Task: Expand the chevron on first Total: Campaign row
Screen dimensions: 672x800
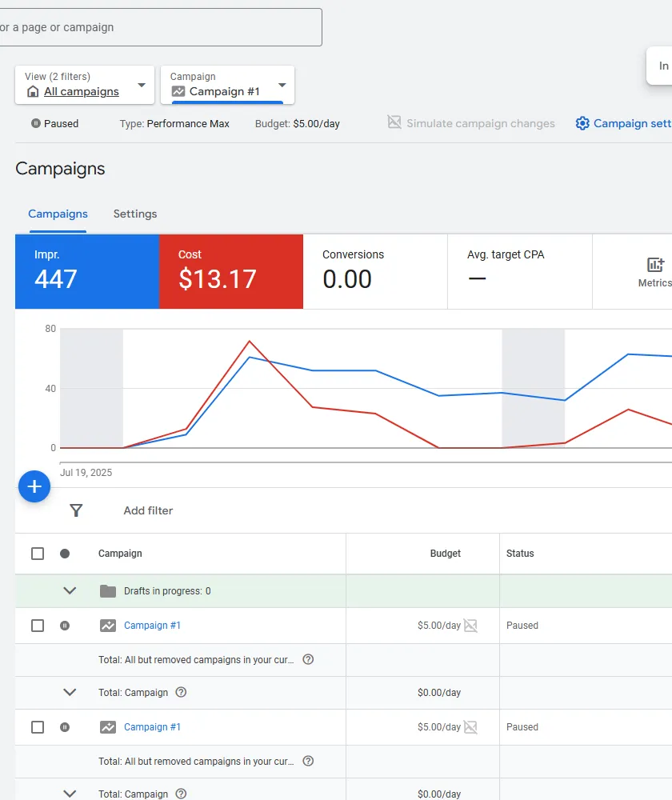Action: [x=70, y=692]
